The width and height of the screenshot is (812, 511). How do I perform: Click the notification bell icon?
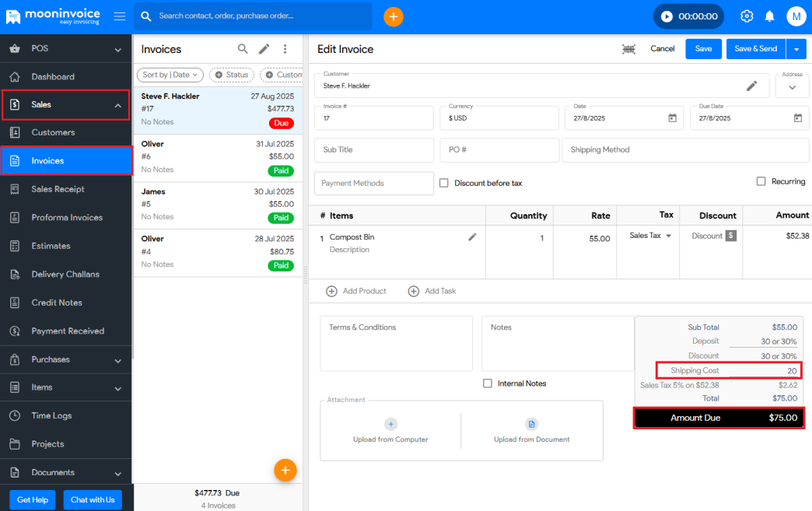(769, 16)
